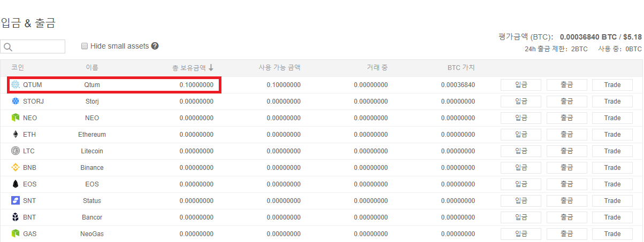
Task: Click Trade button in the LTC row
Action: [x=612, y=151]
